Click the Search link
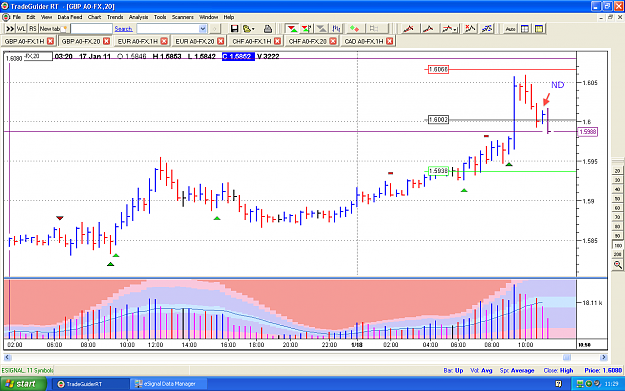The width and height of the screenshot is (625, 391). coord(123,29)
